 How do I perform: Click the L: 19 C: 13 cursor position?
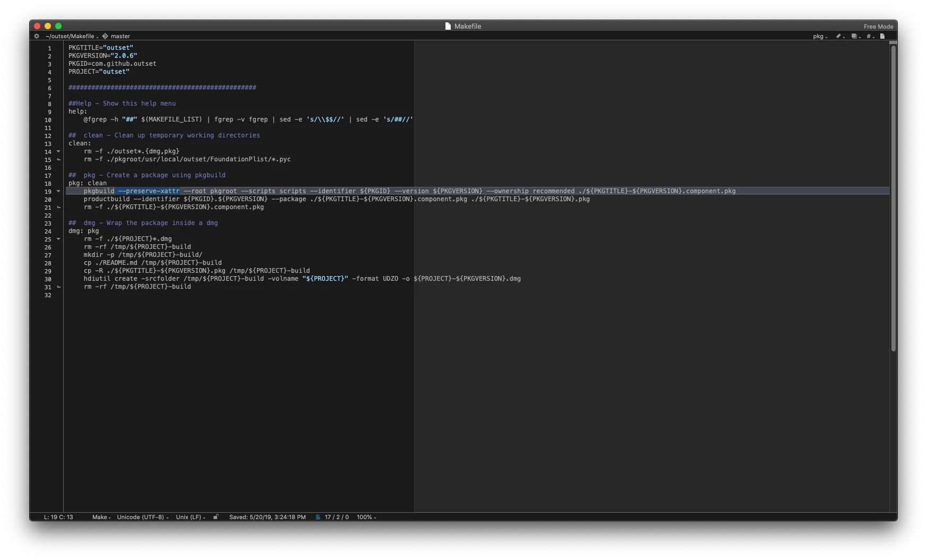pyautogui.click(x=58, y=517)
